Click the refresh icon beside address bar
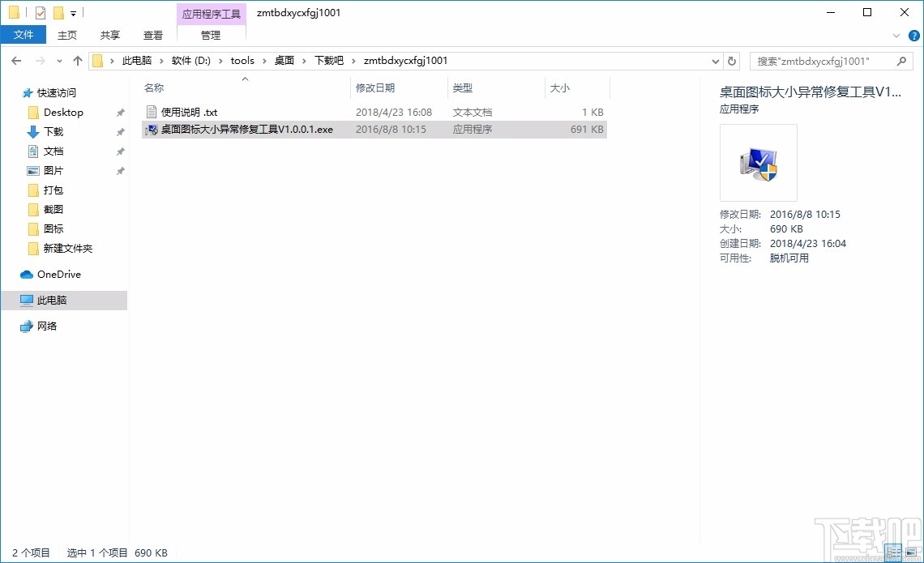This screenshot has height=563, width=924. pos(731,60)
